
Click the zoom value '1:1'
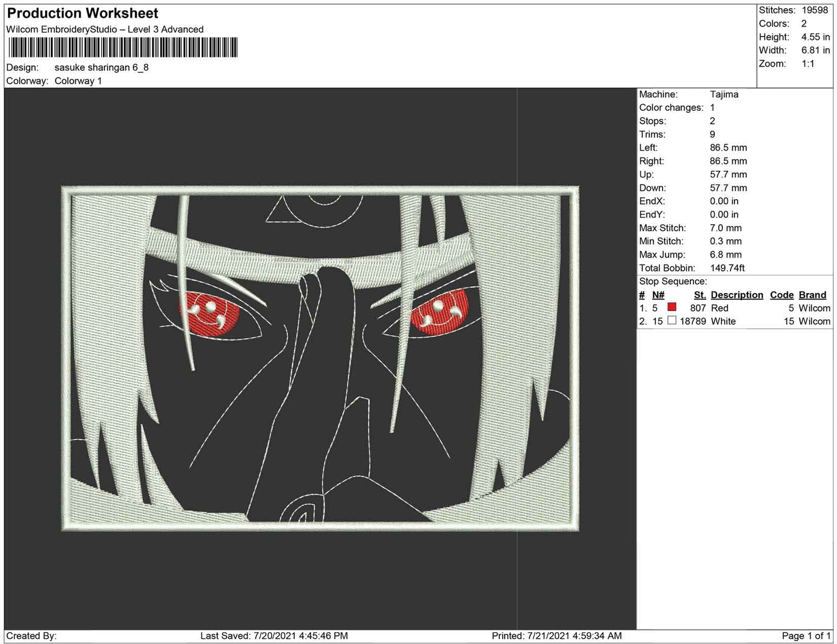point(808,64)
